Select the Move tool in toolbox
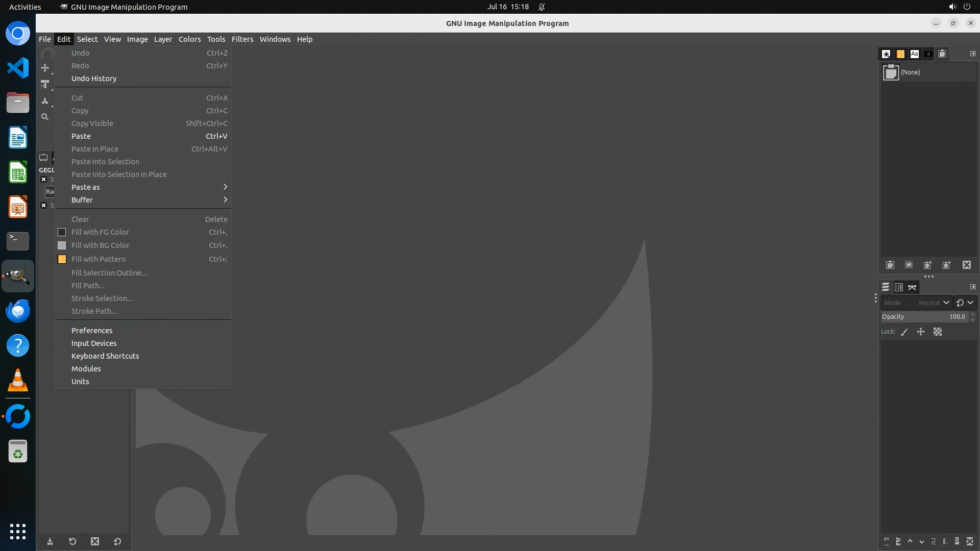 [x=45, y=68]
